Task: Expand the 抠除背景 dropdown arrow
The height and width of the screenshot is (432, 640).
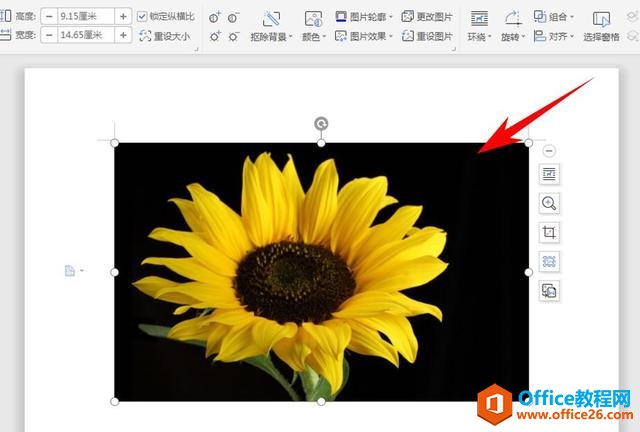Action: tap(291, 37)
